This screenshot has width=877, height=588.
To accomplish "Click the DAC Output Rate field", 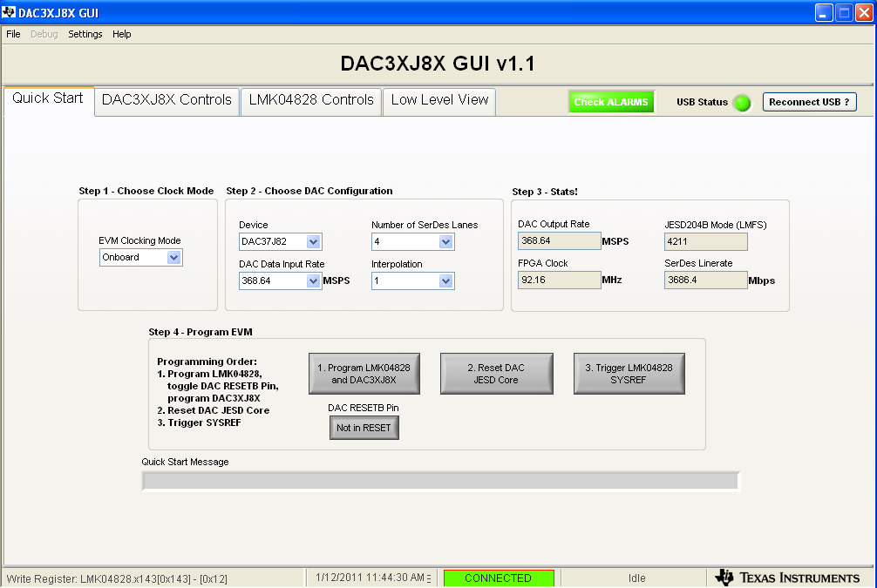I will pyautogui.click(x=560, y=241).
